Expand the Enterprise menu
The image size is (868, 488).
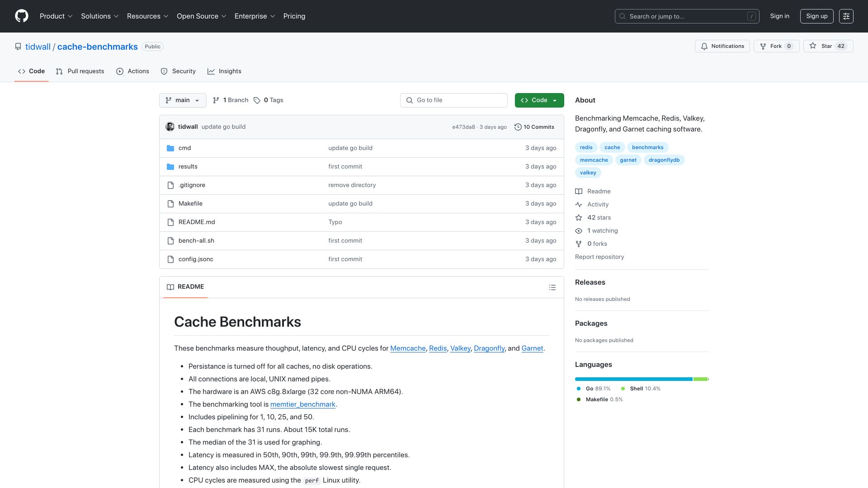[255, 16]
